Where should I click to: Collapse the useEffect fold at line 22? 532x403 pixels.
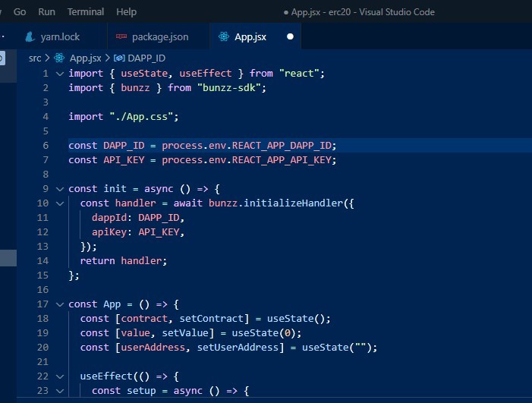pos(60,376)
